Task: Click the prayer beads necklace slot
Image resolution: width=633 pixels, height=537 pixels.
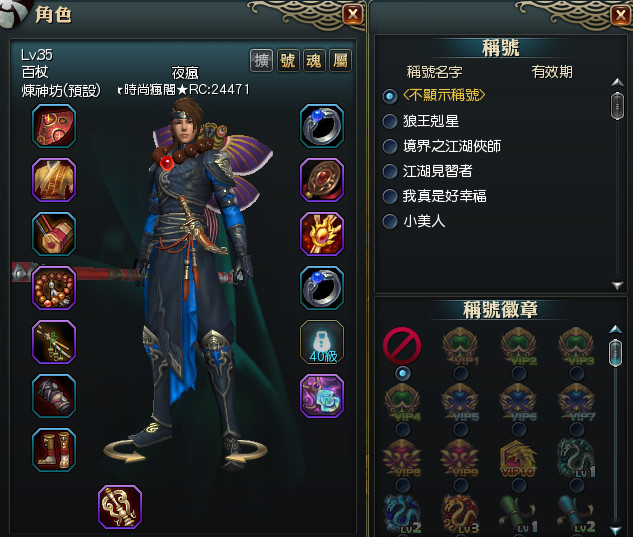Action: click(54, 288)
